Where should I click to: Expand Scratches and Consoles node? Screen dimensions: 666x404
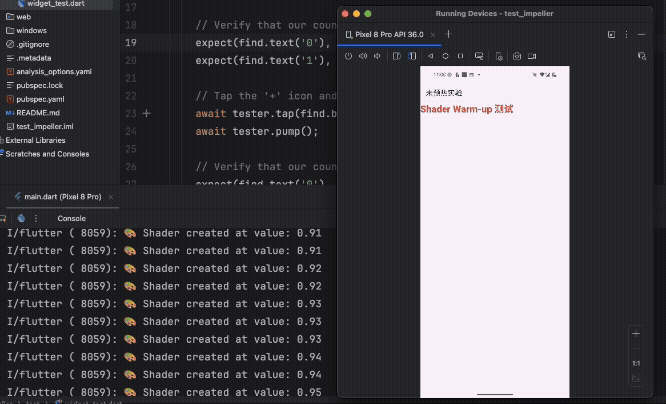pyautogui.click(x=45, y=154)
